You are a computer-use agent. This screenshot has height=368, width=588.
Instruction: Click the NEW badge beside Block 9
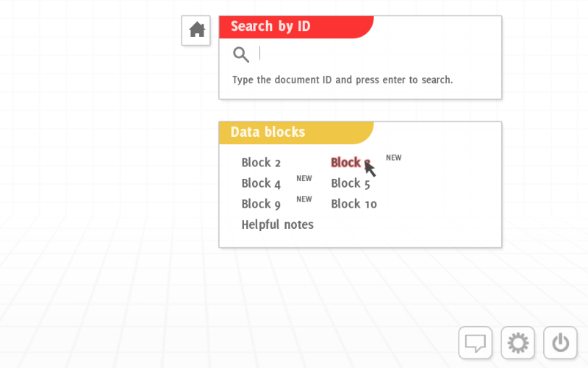(304, 199)
